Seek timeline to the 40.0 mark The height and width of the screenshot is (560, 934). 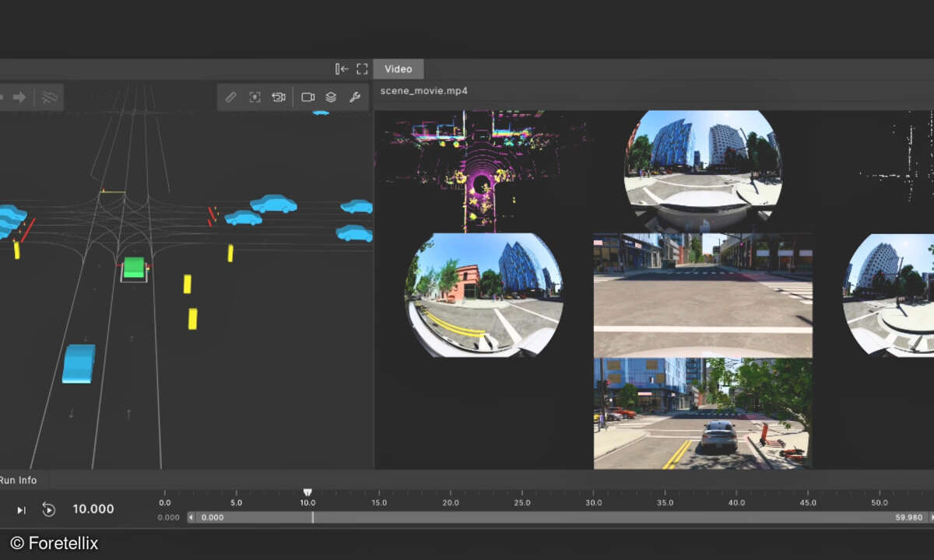point(736,503)
